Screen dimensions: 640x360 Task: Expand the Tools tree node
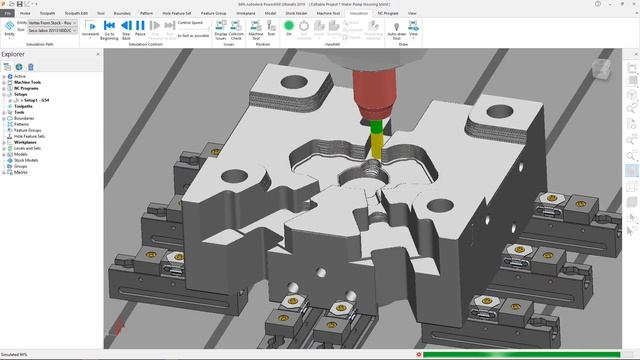pos(4,112)
